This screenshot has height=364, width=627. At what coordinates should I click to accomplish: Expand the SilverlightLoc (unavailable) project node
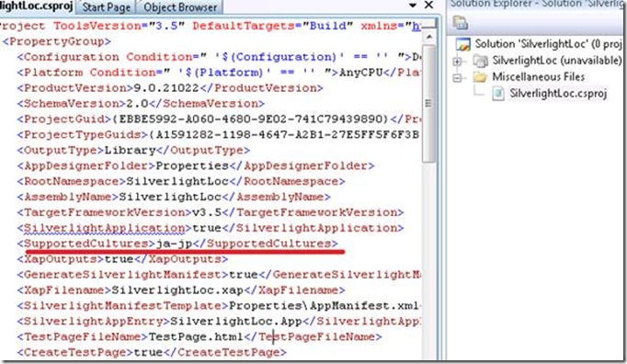[x=458, y=62]
